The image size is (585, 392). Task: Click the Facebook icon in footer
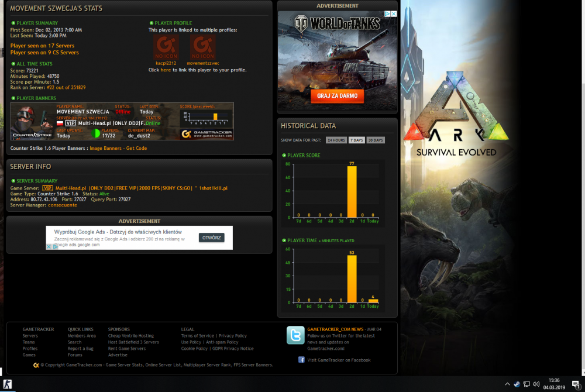pyautogui.click(x=301, y=360)
